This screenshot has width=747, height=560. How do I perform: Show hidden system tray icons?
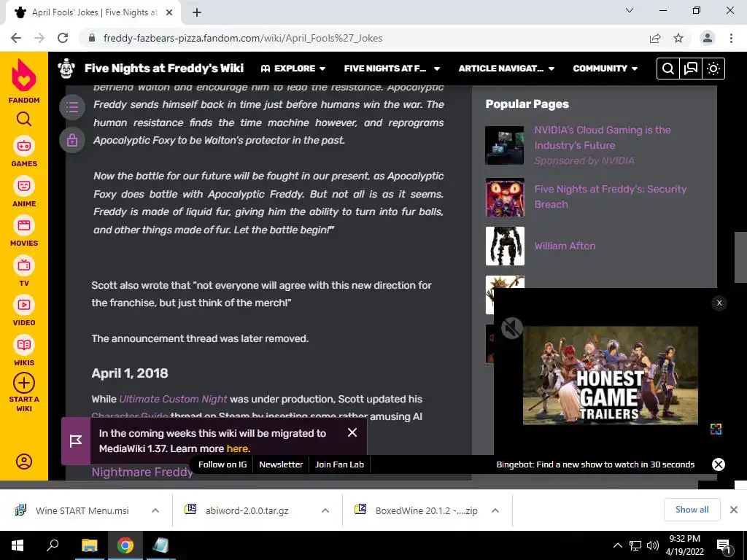(x=617, y=545)
